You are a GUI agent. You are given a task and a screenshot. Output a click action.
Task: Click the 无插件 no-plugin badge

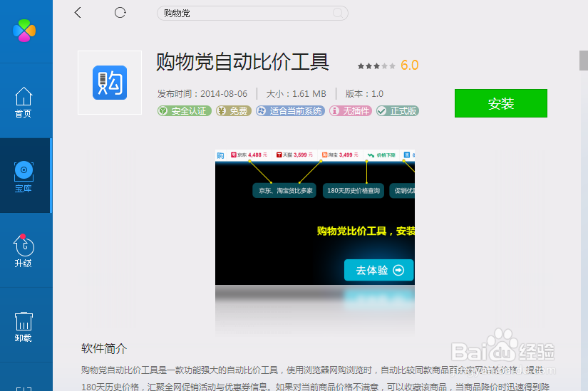tap(350, 111)
